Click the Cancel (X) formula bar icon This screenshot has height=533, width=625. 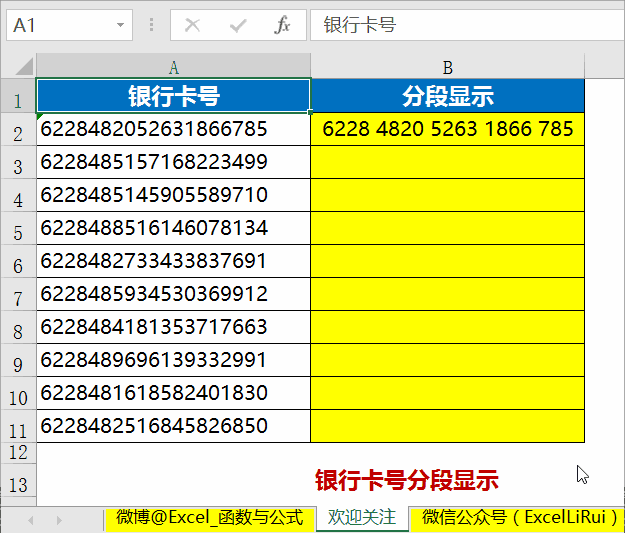(x=193, y=26)
